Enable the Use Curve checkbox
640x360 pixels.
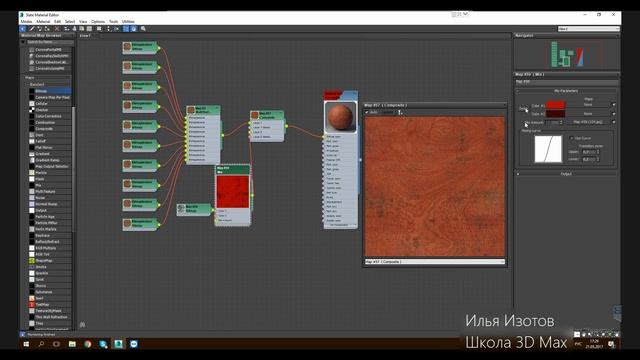571,138
